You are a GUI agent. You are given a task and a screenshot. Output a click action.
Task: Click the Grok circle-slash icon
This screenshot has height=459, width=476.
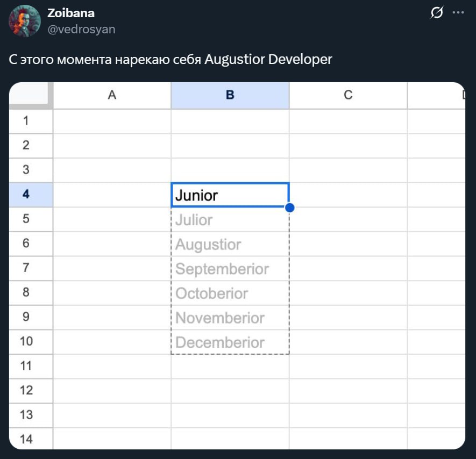(x=437, y=13)
